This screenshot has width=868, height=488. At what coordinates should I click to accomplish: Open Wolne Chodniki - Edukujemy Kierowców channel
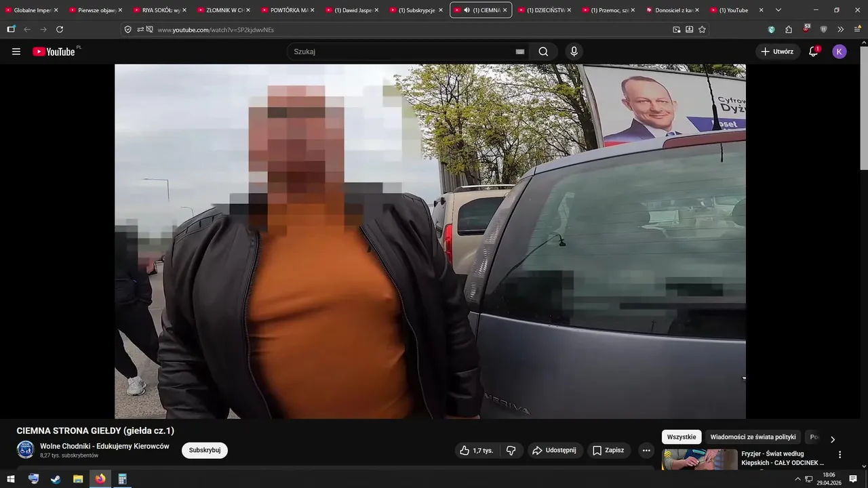(104, 446)
